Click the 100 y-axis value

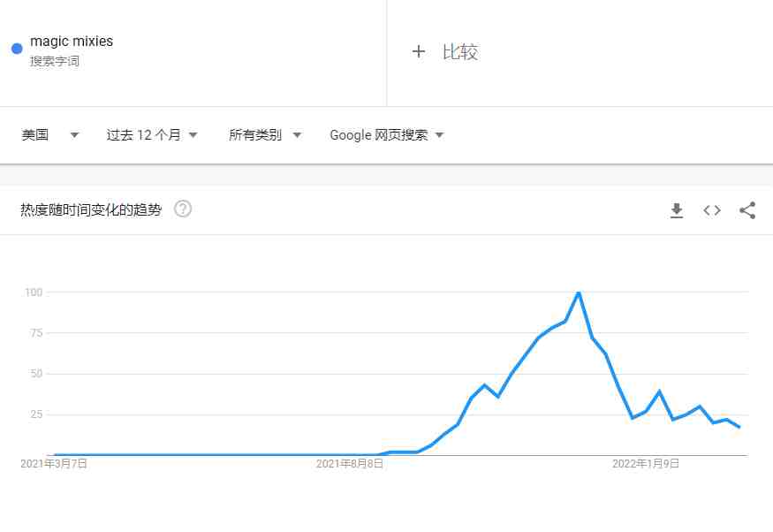[x=34, y=293]
